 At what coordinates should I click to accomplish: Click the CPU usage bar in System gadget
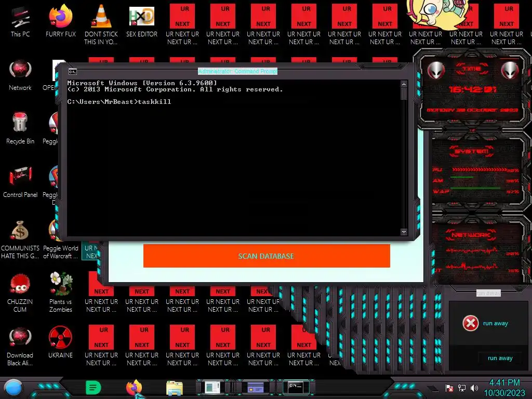pyautogui.click(x=480, y=169)
